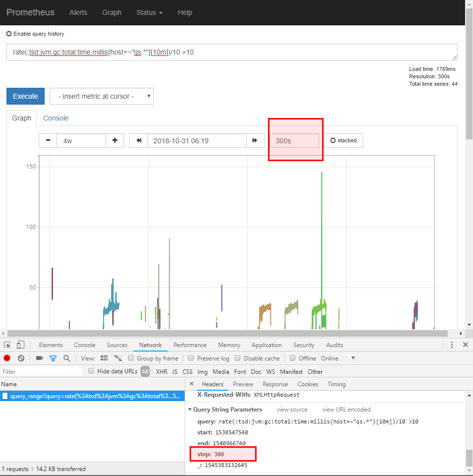Start recording network log
The height and width of the screenshot is (476, 473).
[5, 358]
